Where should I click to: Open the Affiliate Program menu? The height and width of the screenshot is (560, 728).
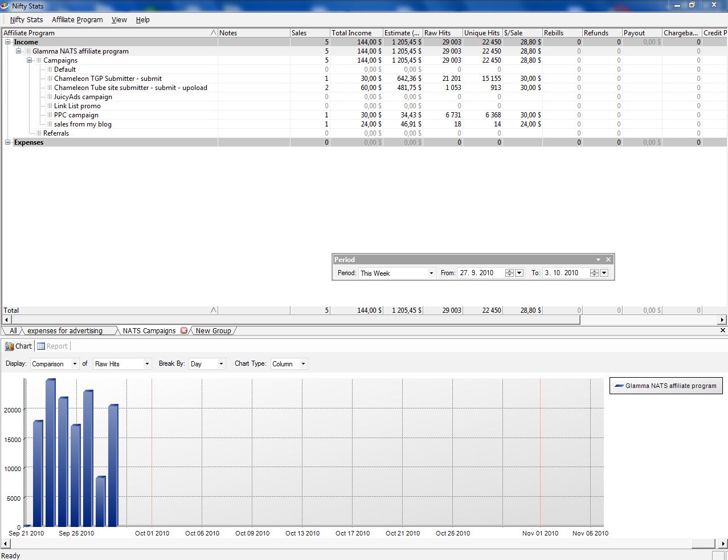point(77,19)
